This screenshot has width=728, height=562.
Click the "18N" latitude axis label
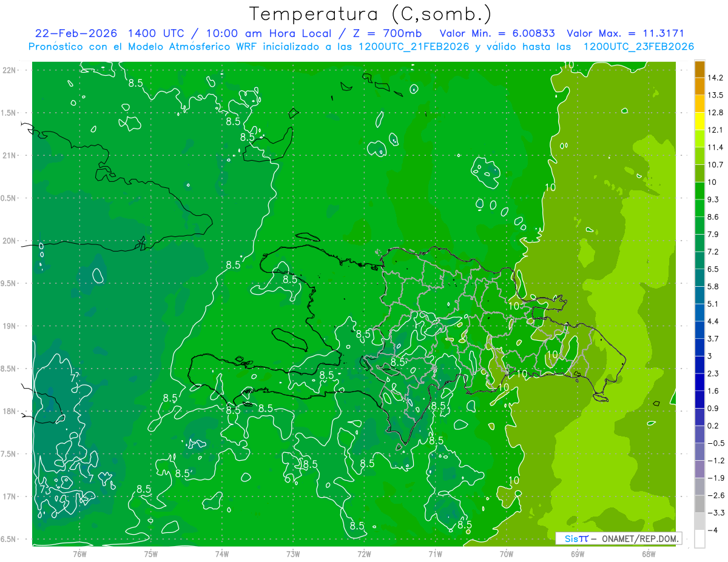(x=8, y=412)
